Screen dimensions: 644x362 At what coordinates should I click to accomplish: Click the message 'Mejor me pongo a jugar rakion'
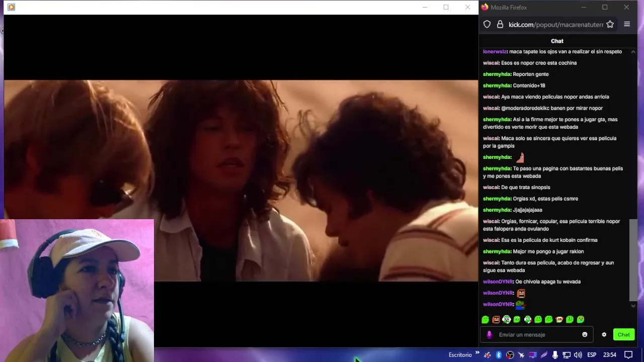548,251
